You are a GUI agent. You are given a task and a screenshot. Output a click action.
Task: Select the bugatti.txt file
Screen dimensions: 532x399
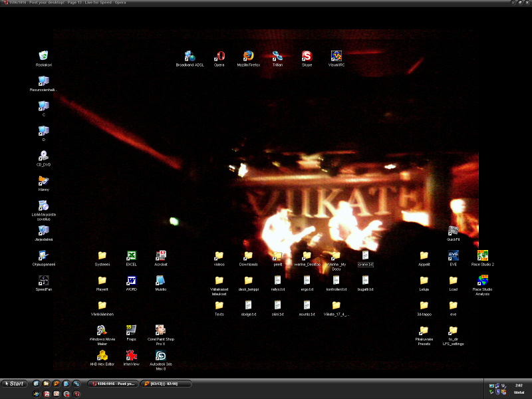click(365, 283)
